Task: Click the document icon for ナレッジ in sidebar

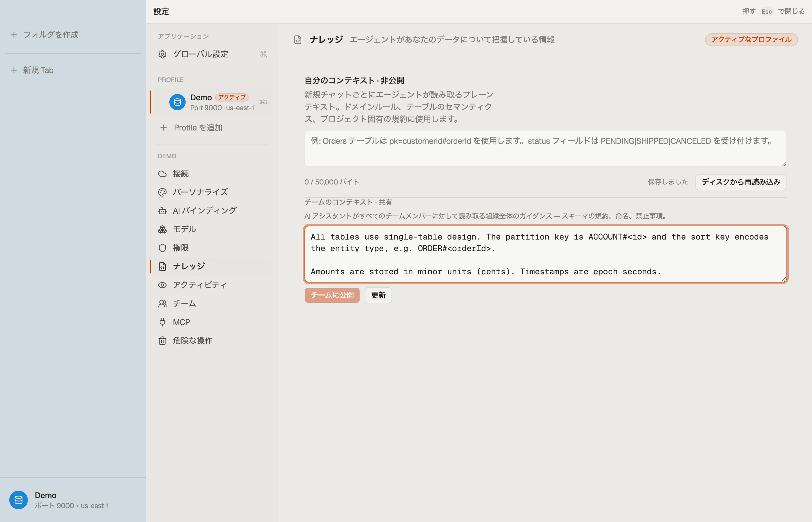Action: [x=162, y=267]
